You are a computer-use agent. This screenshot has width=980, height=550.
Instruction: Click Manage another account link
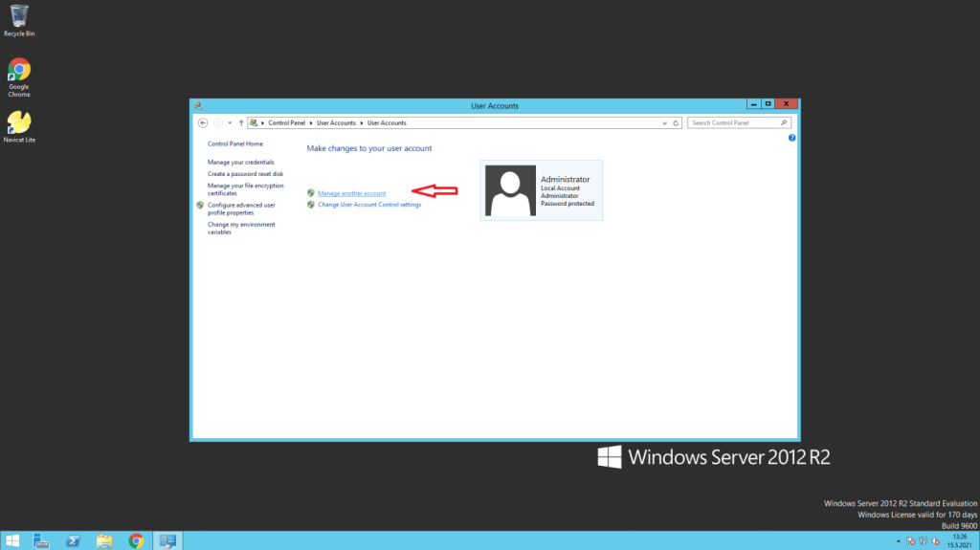point(352,193)
